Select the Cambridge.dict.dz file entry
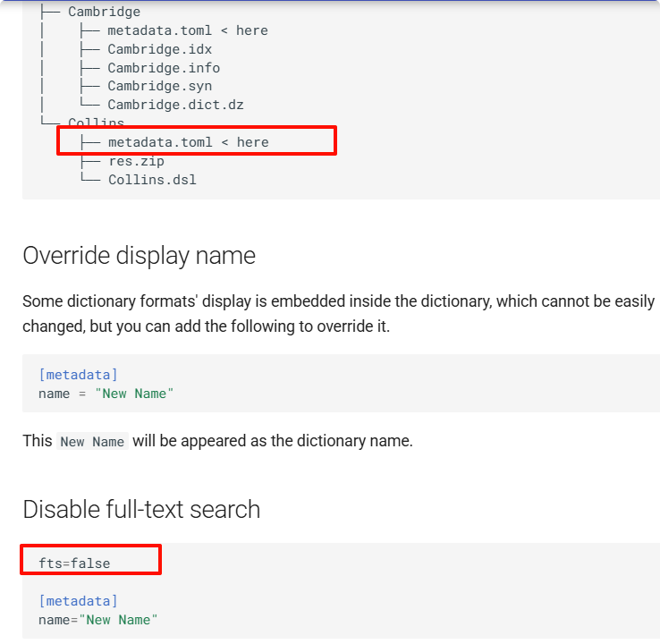This screenshot has width=660, height=644. 175,105
